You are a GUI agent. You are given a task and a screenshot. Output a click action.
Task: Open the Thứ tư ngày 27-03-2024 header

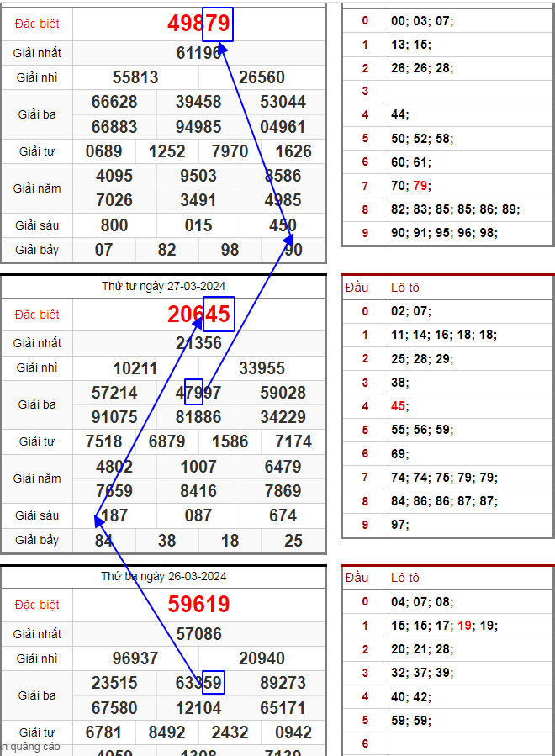click(x=163, y=286)
